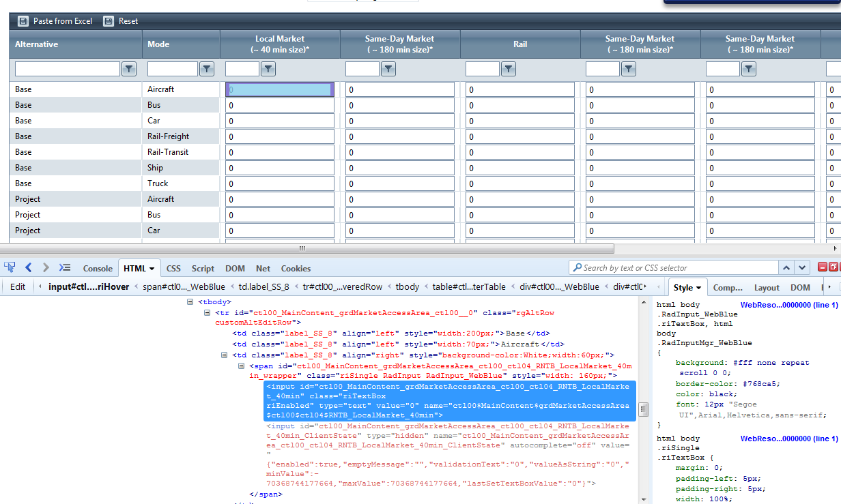Image resolution: width=841 pixels, height=504 pixels.
Task: Click the Reset icon in grid toolbar
Action: pos(109,21)
